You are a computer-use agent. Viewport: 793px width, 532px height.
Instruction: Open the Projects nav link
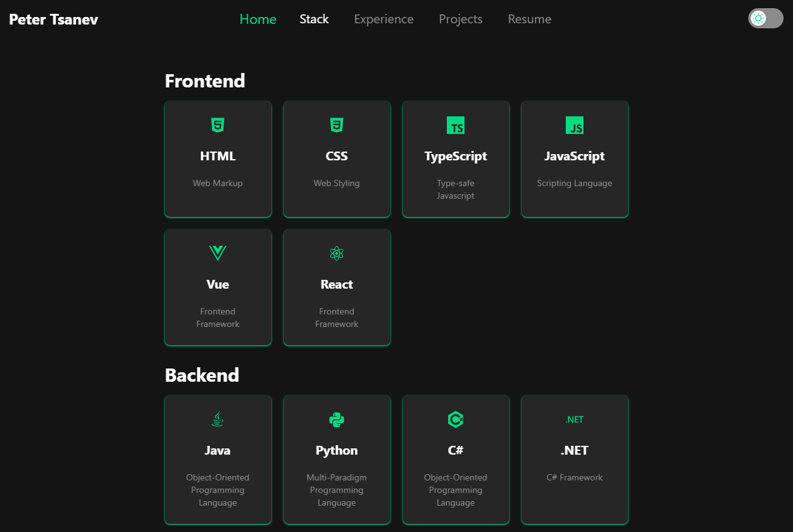click(461, 19)
